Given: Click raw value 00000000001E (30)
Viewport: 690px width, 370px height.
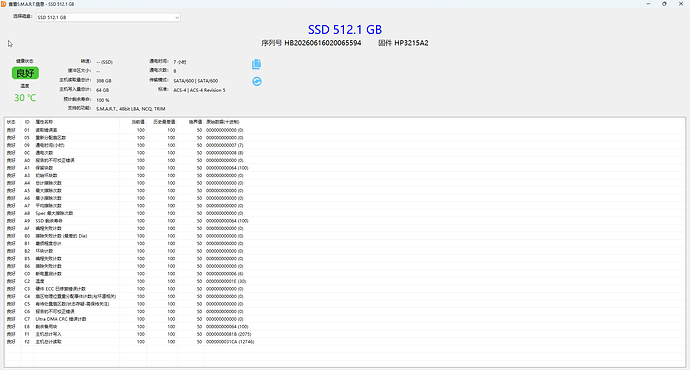Looking at the screenshot, I should pos(226,281).
